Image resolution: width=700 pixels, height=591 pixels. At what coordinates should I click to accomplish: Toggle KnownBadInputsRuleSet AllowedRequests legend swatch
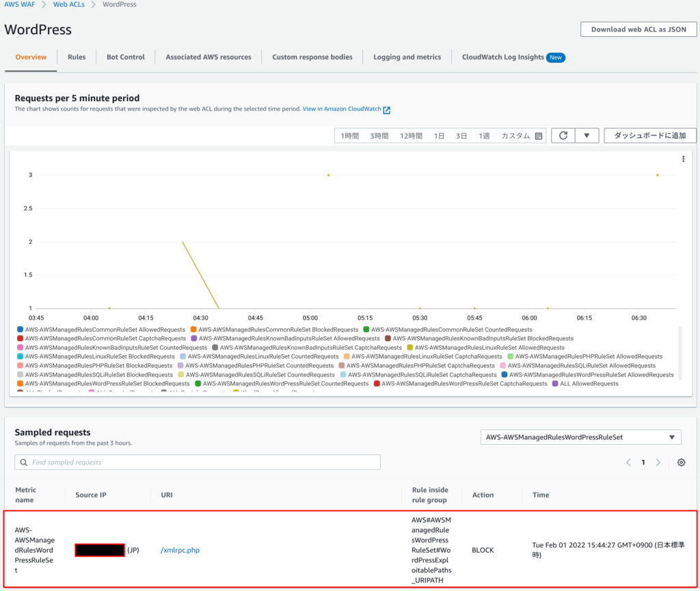point(193,338)
